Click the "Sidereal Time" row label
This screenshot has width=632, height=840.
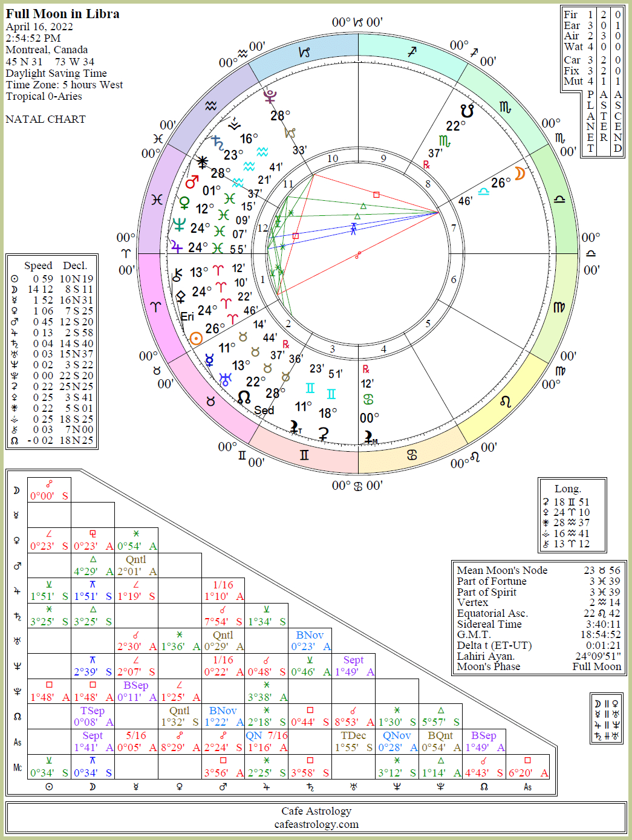pos(489,624)
